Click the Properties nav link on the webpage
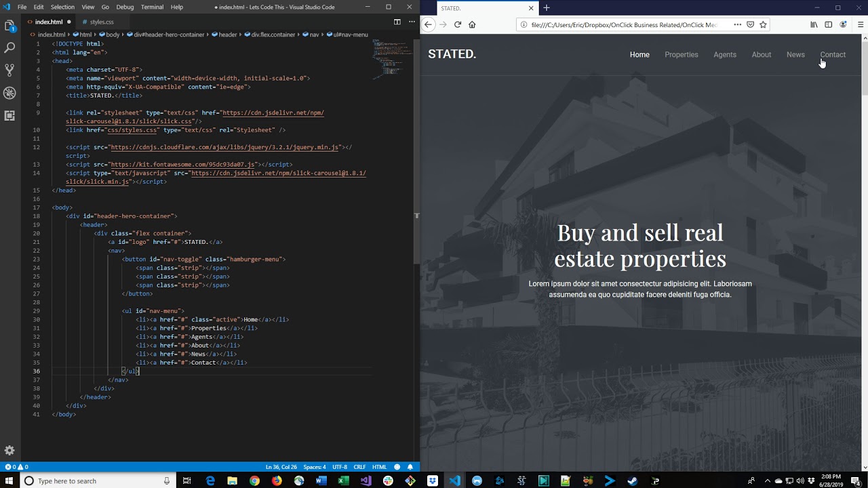 (x=682, y=55)
